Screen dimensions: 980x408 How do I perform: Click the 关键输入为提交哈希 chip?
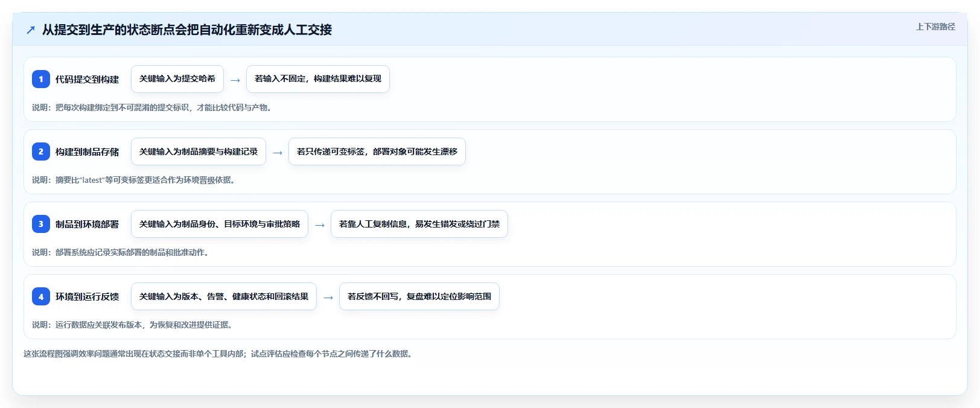pyautogui.click(x=177, y=79)
